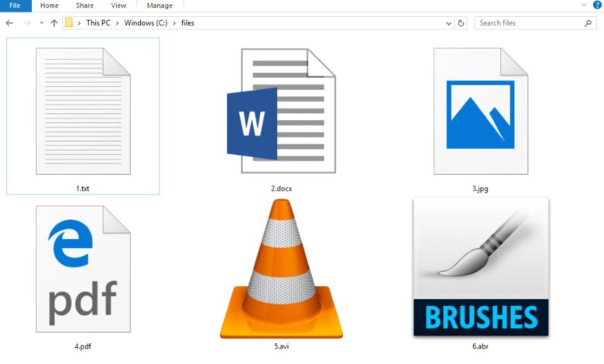Select the 6.abr Brushes file icon
Image resolution: width=604 pixels, height=364 pixels.
pos(481,267)
